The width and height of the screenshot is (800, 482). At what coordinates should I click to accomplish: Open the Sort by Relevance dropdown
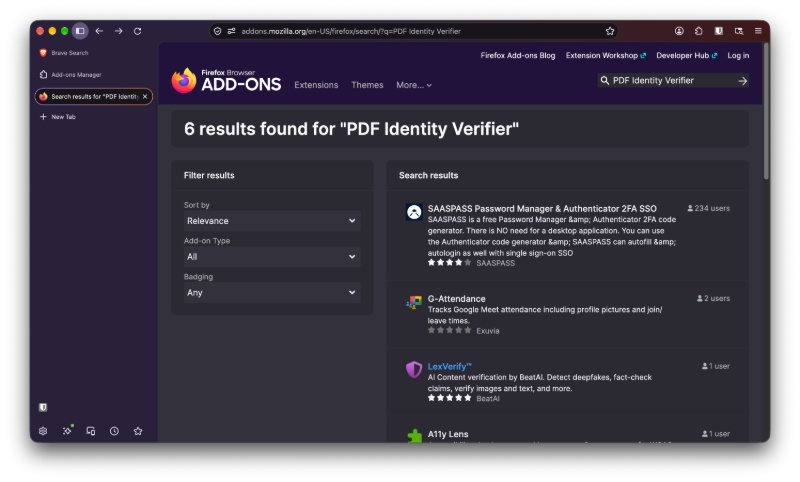tap(272, 221)
